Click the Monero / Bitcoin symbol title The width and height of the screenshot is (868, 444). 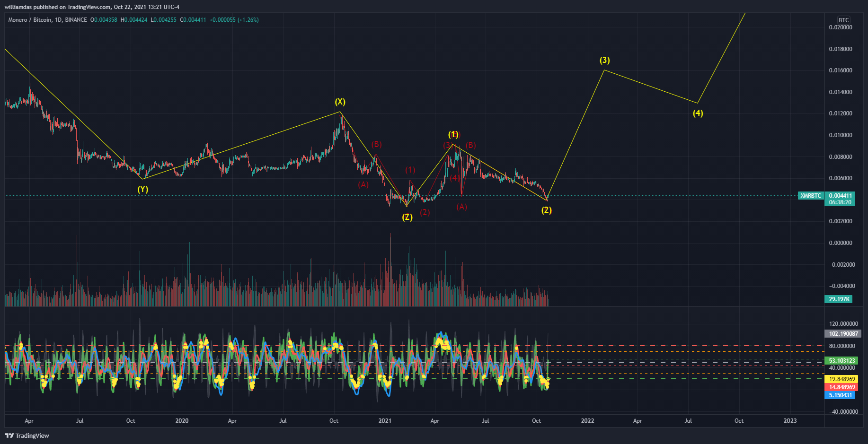pos(48,20)
